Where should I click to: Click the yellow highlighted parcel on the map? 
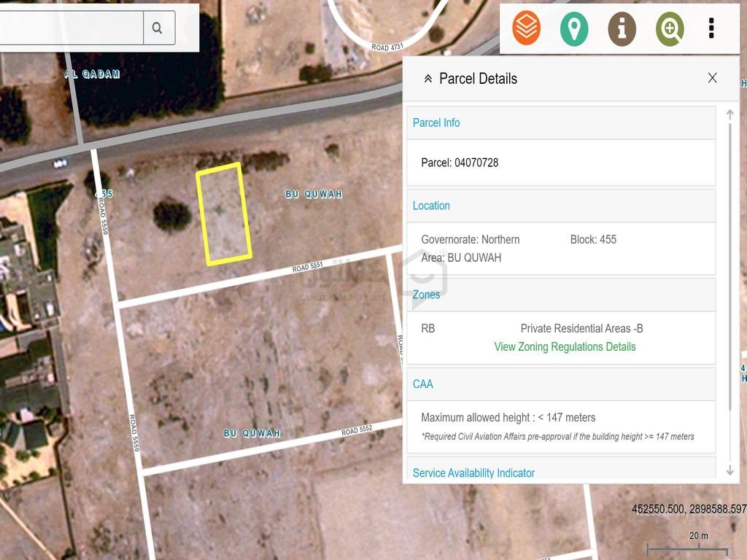pos(224,214)
